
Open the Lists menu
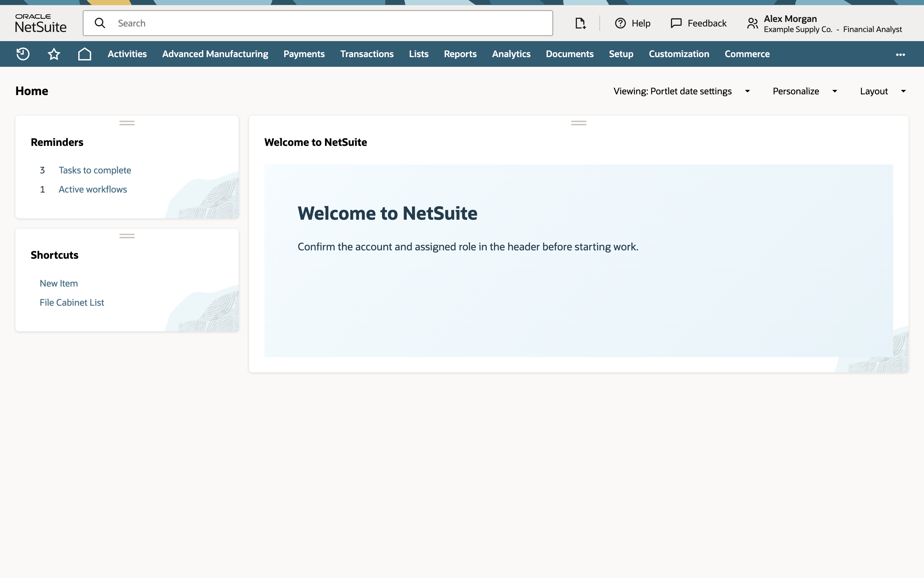pyautogui.click(x=419, y=54)
